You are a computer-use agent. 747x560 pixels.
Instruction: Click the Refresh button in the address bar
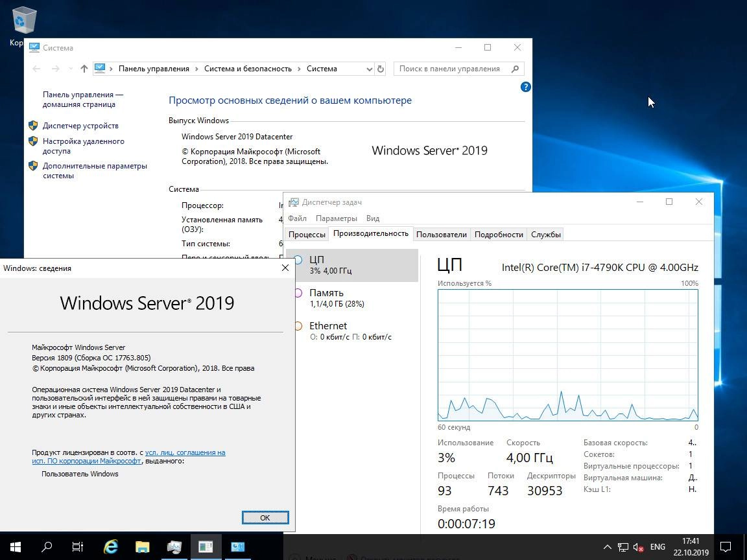(x=380, y=69)
